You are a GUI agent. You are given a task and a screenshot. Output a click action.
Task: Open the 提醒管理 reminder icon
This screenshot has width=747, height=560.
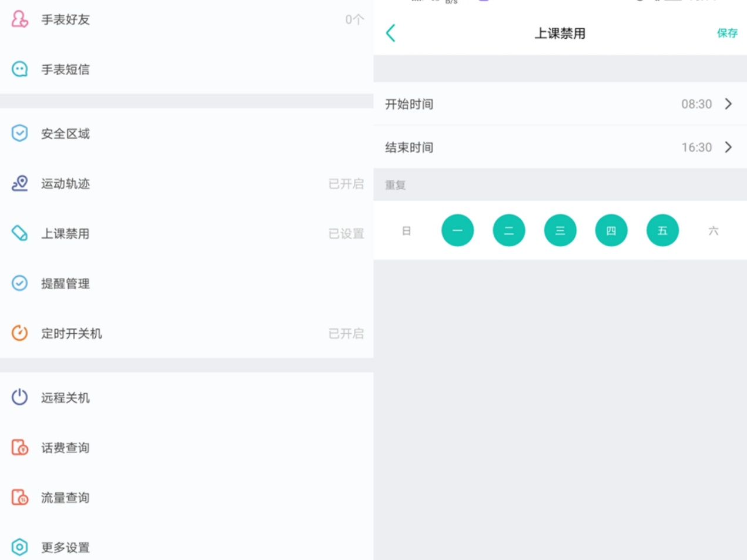[x=19, y=283]
